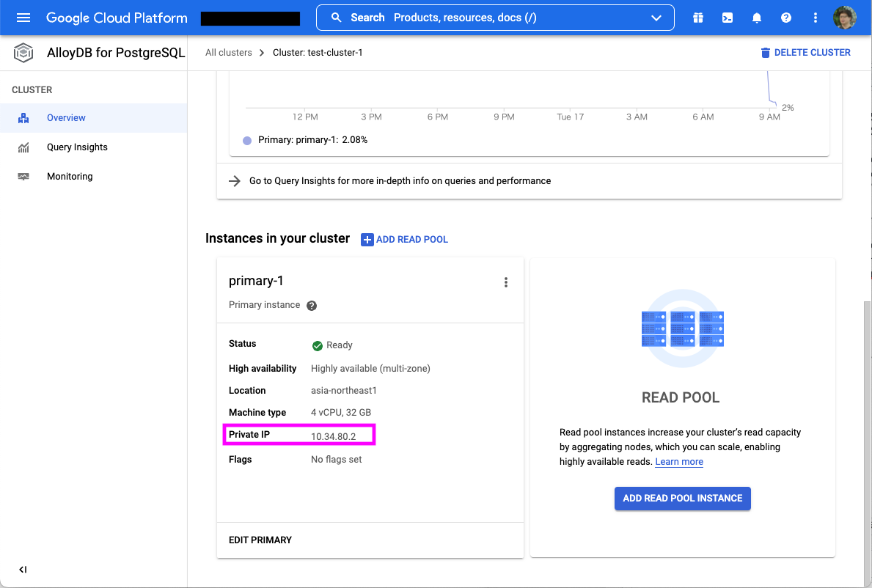The width and height of the screenshot is (872, 588).
Task: Click the Overview sidebar icon
Action: (x=23, y=118)
